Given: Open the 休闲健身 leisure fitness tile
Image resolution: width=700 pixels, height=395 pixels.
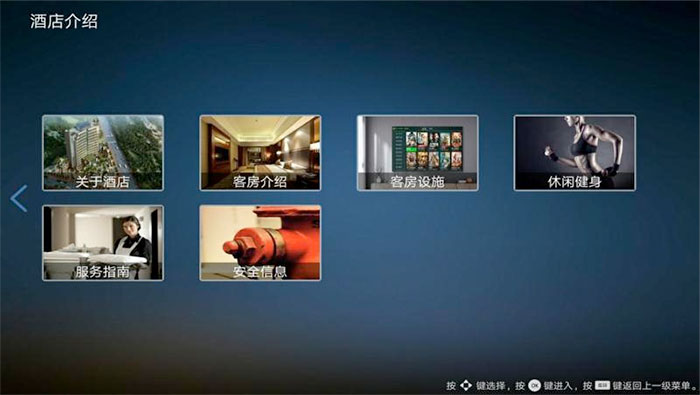Looking at the screenshot, I should [x=575, y=153].
